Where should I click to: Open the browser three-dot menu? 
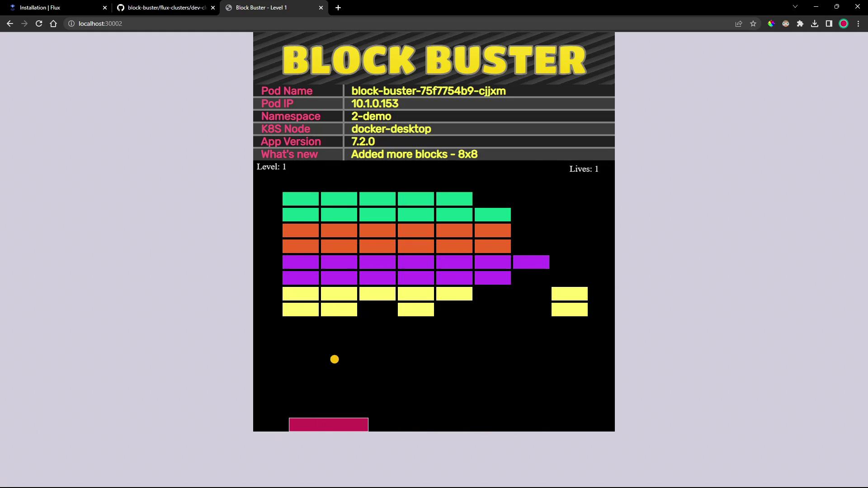[x=858, y=23]
